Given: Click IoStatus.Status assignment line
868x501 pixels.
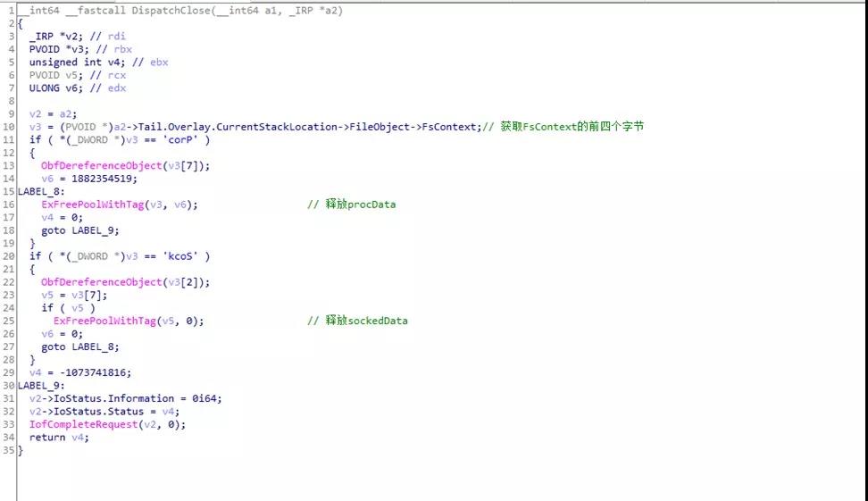Looking at the screenshot, I should 104,412.
